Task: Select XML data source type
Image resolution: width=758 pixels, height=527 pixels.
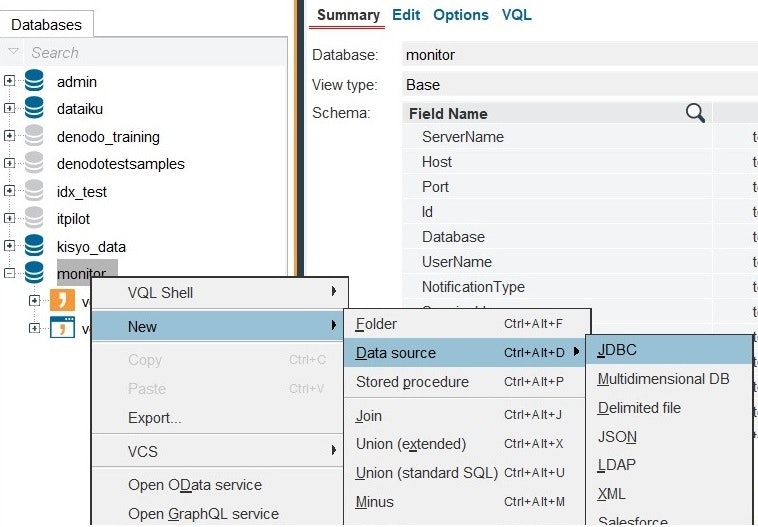Action: [669, 494]
